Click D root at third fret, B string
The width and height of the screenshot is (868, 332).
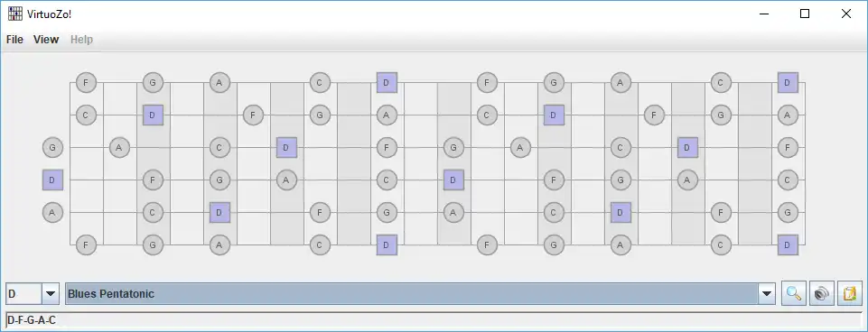[x=153, y=115]
